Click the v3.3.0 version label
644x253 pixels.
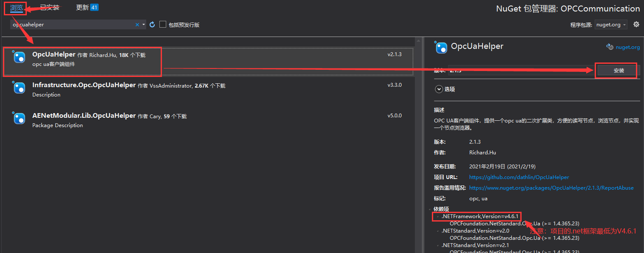[x=394, y=85]
